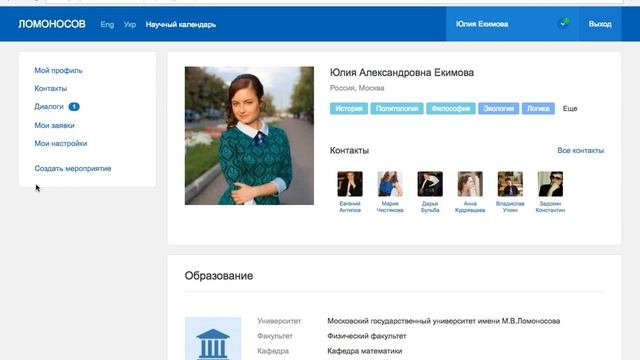Click the large profile photo
Viewport: 640px width, 360px height.
[x=249, y=136]
